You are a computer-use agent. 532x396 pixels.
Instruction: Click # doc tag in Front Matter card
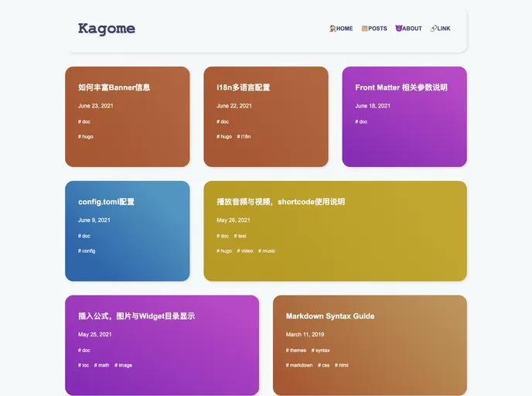click(x=361, y=121)
